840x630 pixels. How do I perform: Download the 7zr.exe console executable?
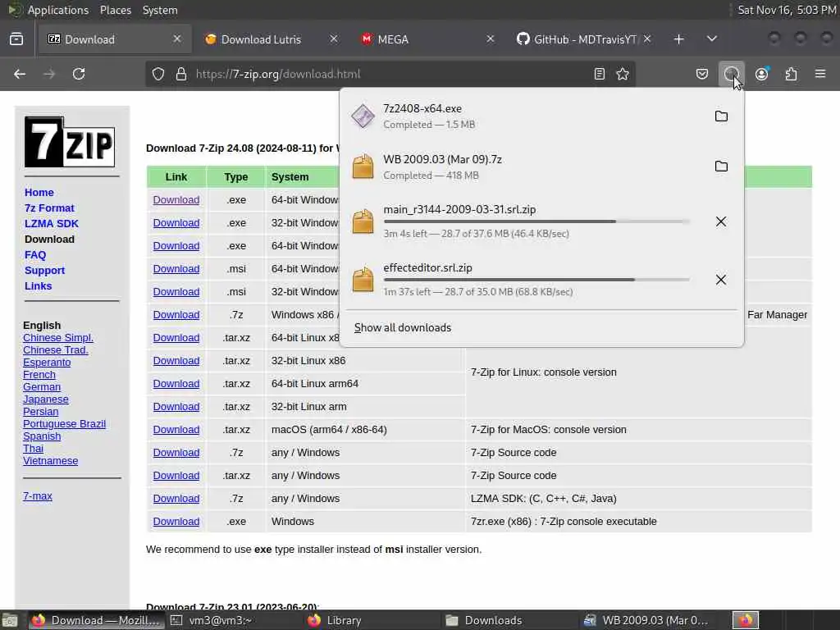click(176, 521)
